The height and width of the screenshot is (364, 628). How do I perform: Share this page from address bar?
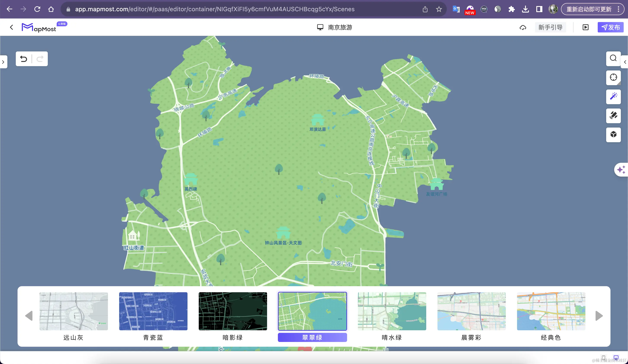click(x=425, y=9)
